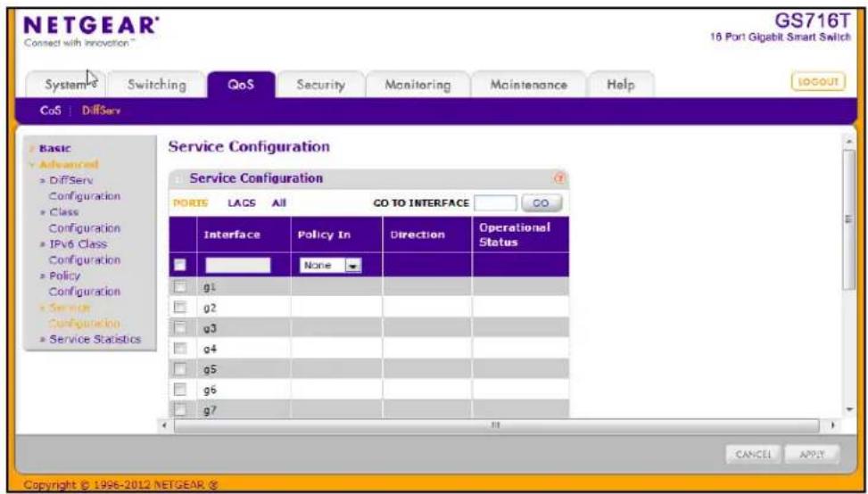Click the NETGEAR logo

click(x=89, y=25)
